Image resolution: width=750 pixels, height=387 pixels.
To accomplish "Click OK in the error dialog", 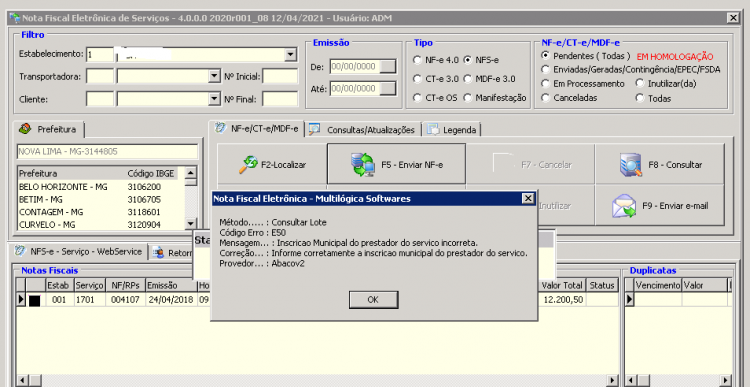I will (x=374, y=299).
